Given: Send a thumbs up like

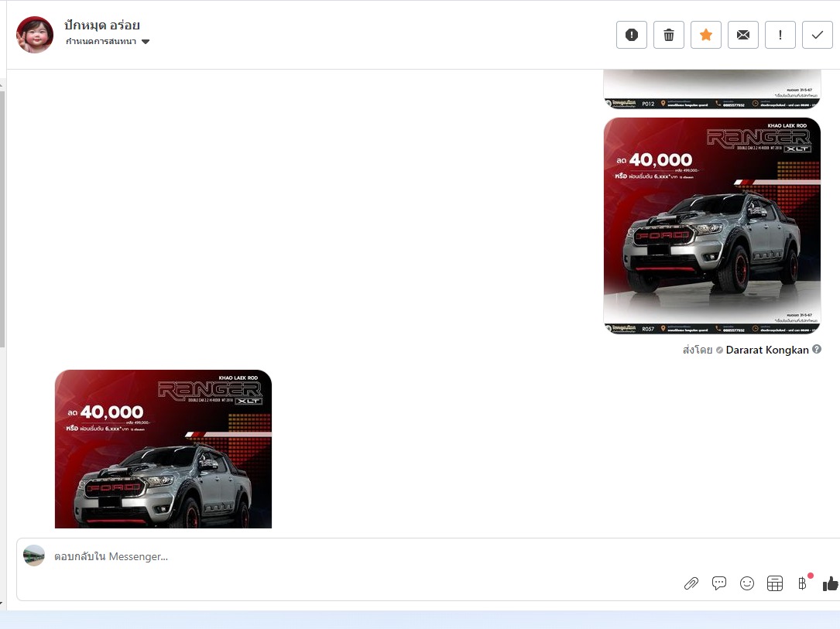Looking at the screenshot, I should tap(831, 583).
